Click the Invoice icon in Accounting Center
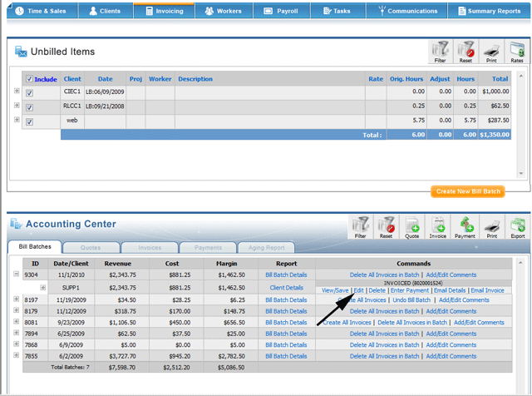Screen dimensions: 532x396 [438, 227]
